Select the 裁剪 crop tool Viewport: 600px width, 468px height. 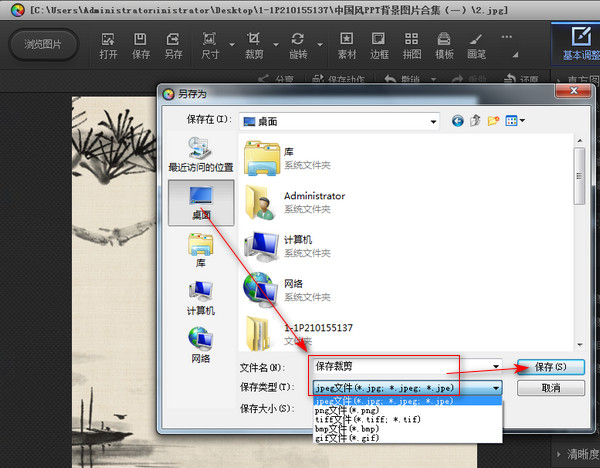coord(254,46)
